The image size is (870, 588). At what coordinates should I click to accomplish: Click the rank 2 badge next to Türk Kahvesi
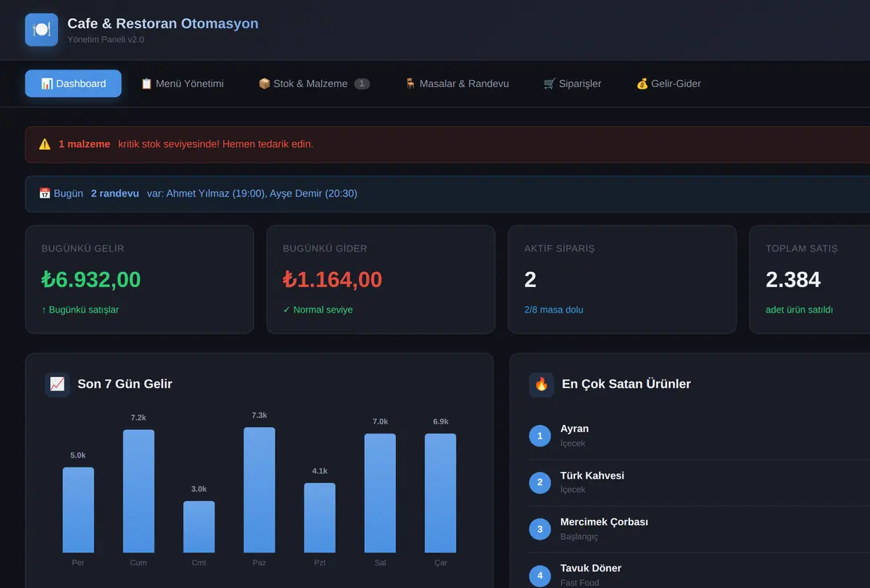click(x=540, y=482)
